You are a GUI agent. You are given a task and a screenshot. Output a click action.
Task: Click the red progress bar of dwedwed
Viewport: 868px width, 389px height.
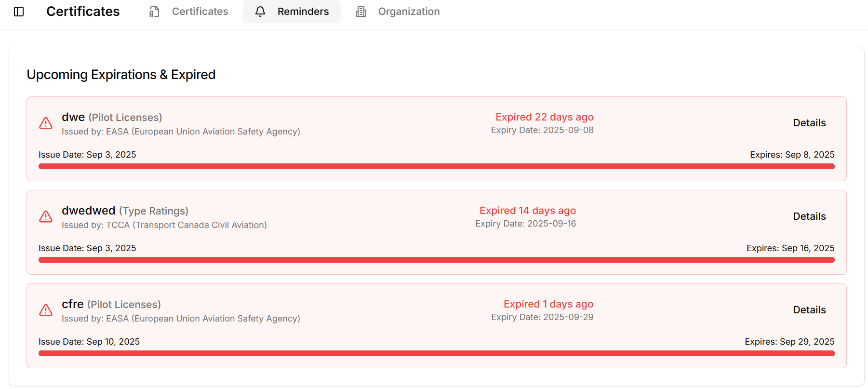pos(437,260)
